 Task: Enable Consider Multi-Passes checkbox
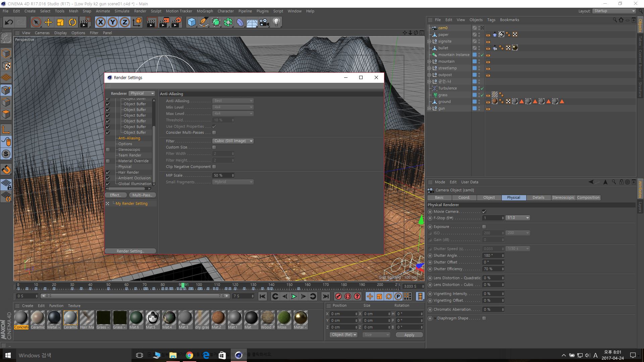(214, 133)
